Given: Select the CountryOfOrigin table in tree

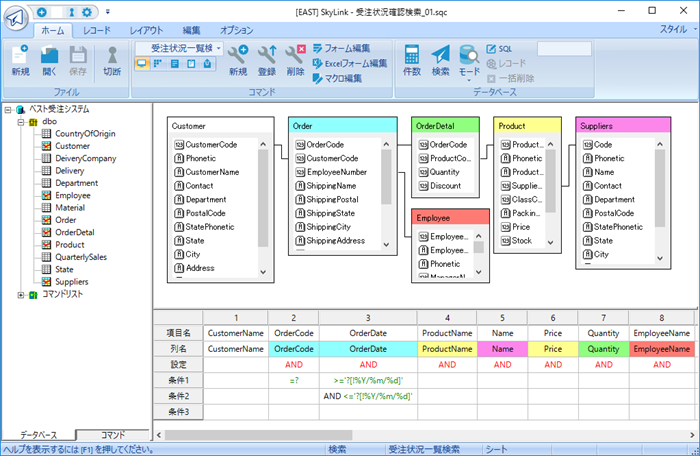Looking at the screenshot, I should click(x=85, y=134).
